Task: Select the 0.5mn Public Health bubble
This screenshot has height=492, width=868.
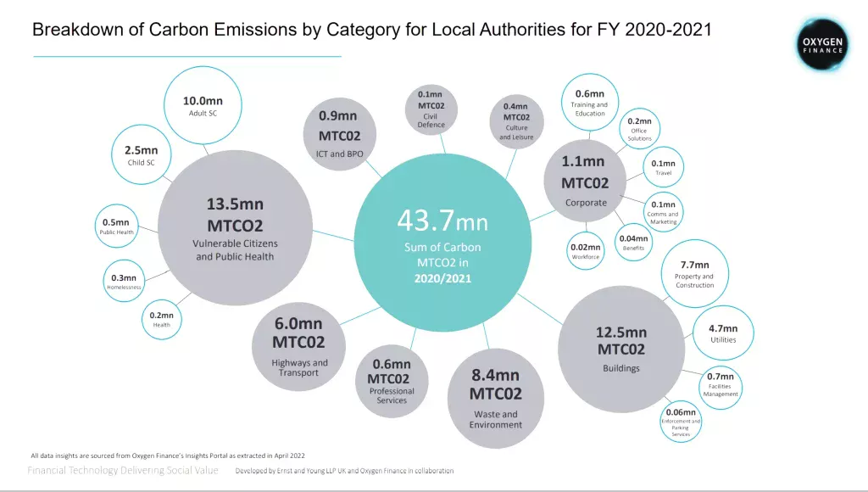Action: click(116, 226)
